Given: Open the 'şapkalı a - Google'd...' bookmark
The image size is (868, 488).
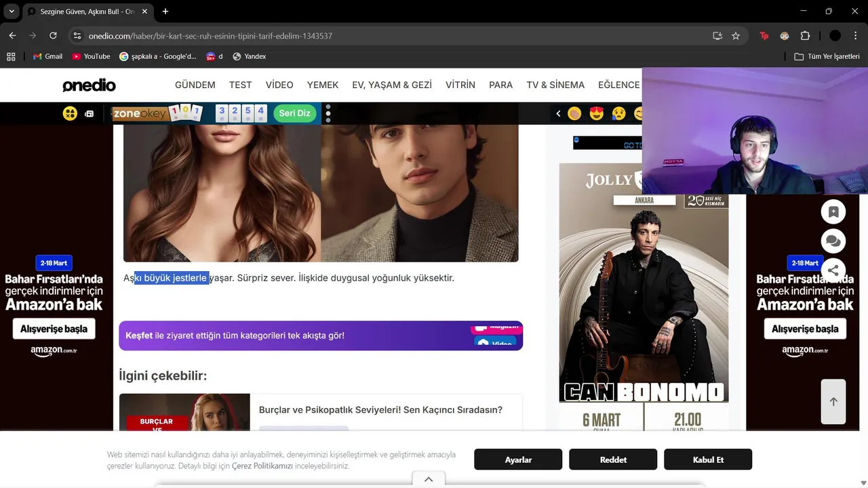Looking at the screenshot, I should [158, 56].
